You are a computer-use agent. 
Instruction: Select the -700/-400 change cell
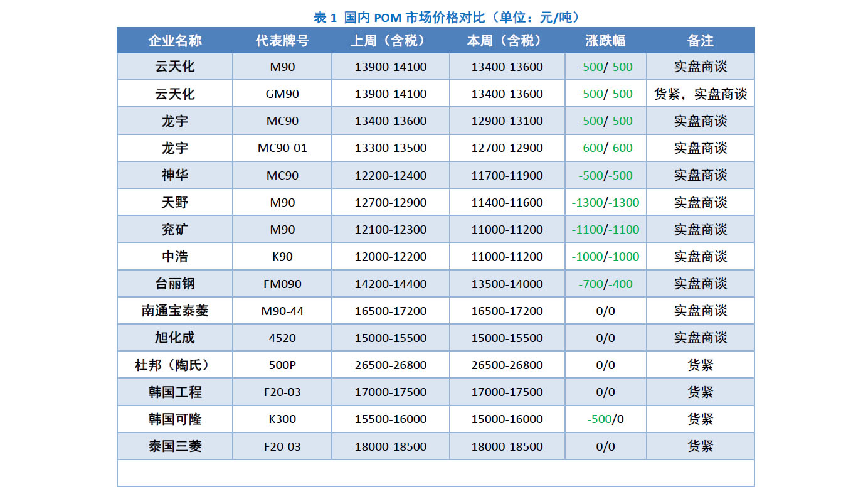point(605,284)
